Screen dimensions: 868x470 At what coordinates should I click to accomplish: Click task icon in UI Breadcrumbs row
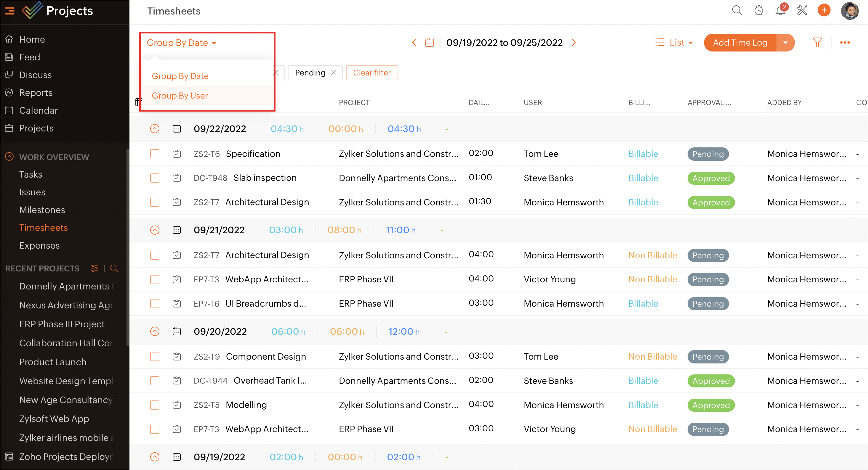(x=177, y=304)
